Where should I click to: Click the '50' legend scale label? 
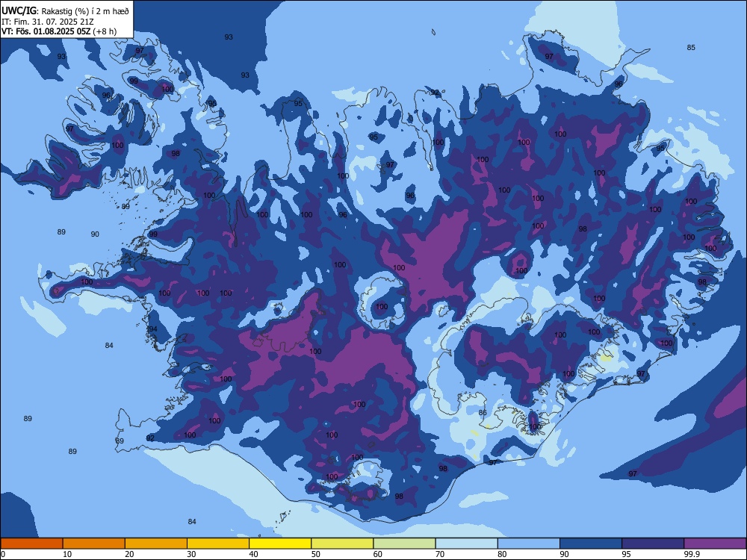pos(316,554)
